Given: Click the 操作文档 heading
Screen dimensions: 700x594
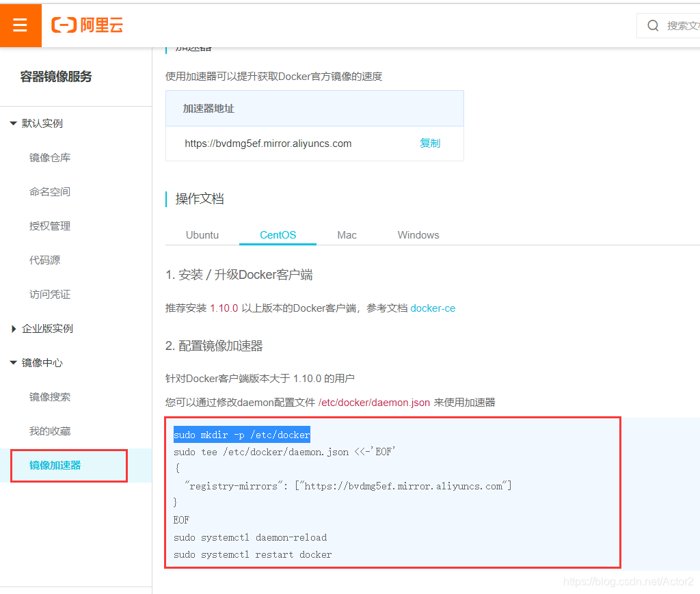Looking at the screenshot, I should coord(200,199).
